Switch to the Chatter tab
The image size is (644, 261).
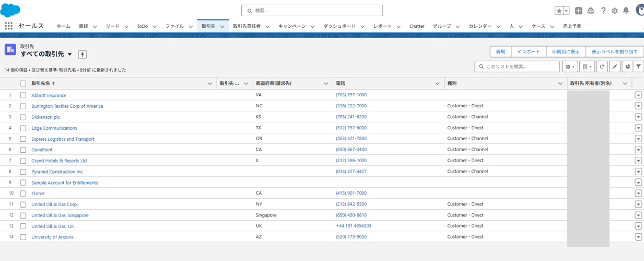point(417,26)
